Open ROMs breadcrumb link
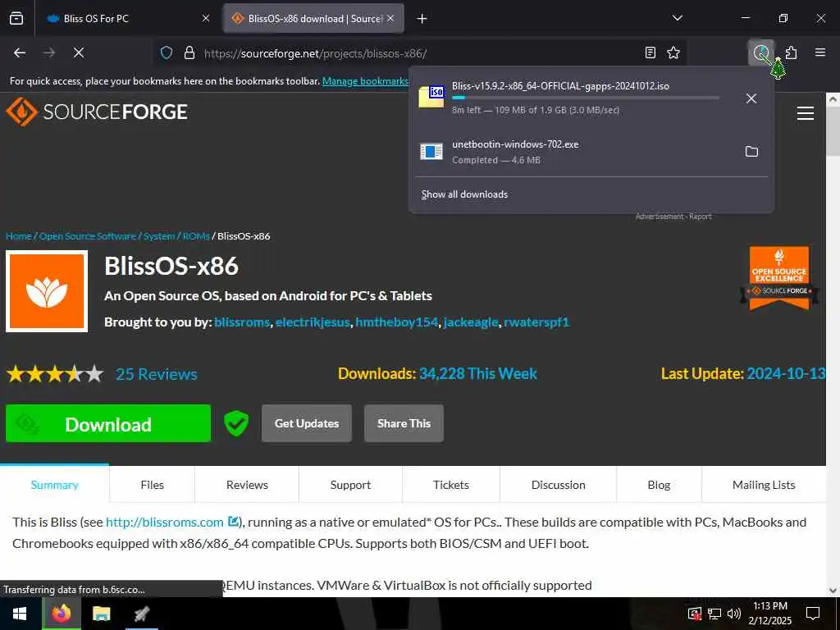 [196, 236]
